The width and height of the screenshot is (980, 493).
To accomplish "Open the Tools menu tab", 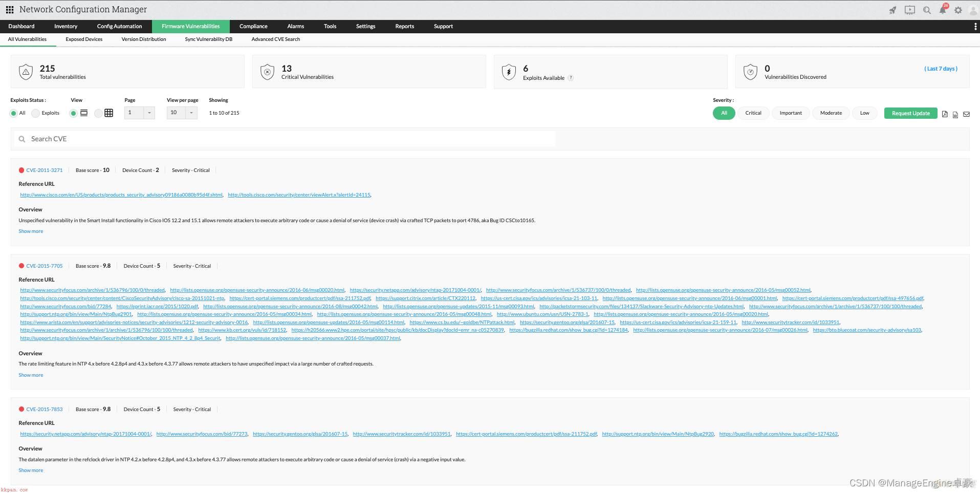I will tap(330, 27).
